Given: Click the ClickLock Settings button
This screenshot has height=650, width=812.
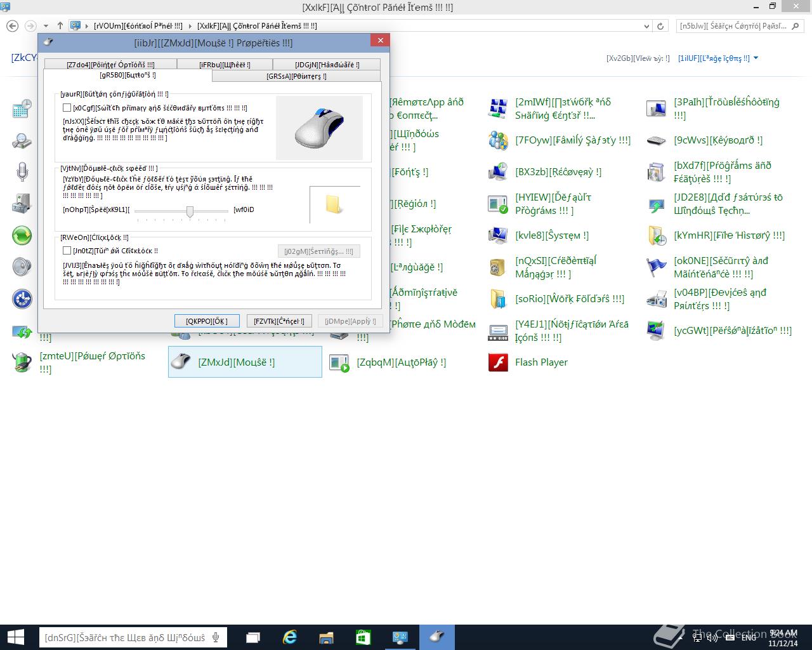Looking at the screenshot, I should coord(319,251).
